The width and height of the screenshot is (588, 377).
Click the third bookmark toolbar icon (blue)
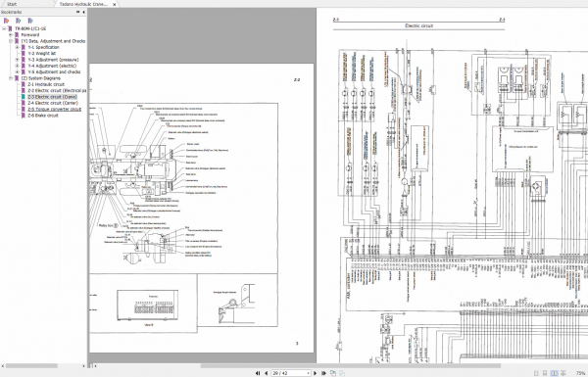click(30, 21)
